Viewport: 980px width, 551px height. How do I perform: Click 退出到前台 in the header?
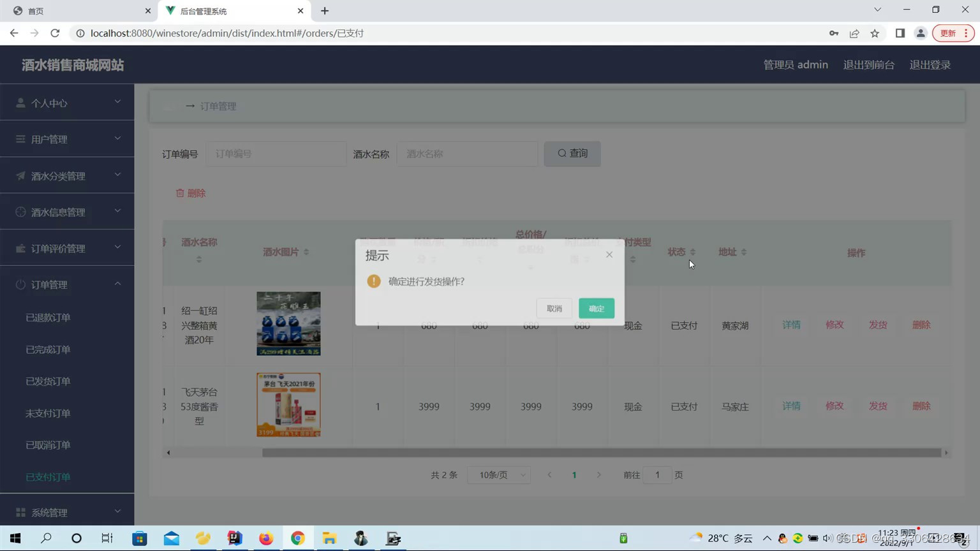coord(869,64)
